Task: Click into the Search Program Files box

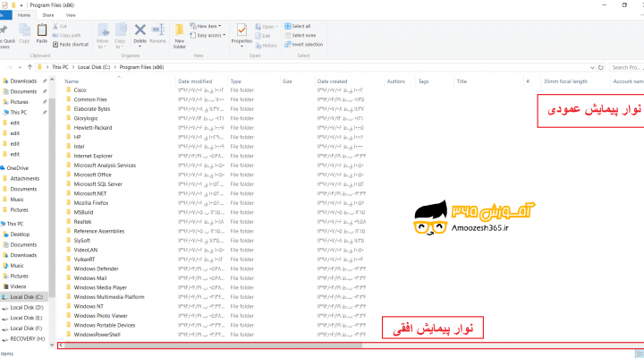Action: point(626,67)
